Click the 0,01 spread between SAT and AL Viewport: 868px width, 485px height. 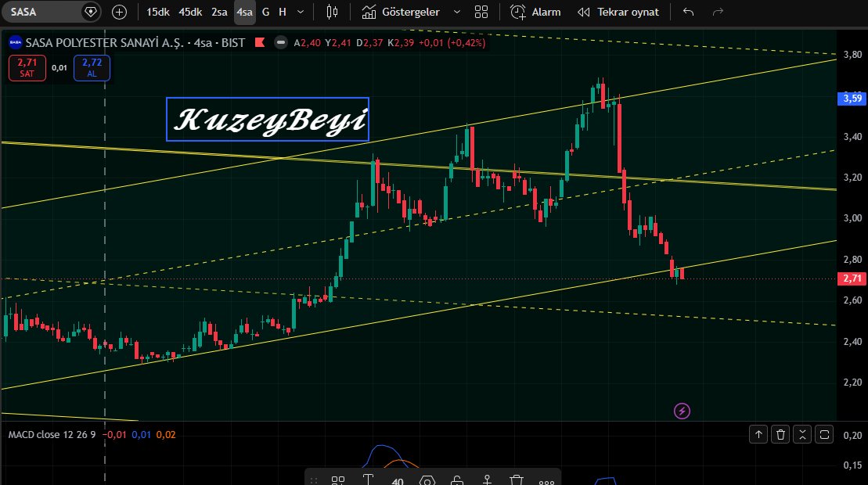pos(59,67)
